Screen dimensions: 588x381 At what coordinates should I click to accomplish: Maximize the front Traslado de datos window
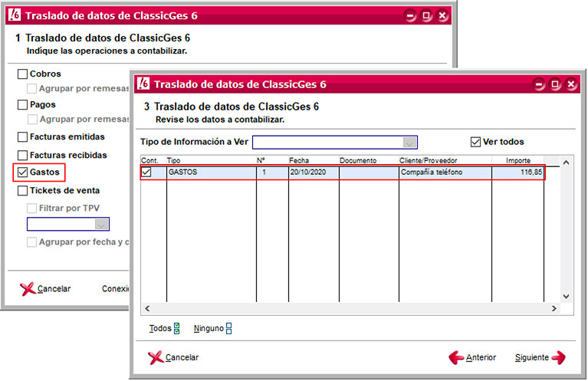point(555,84)
